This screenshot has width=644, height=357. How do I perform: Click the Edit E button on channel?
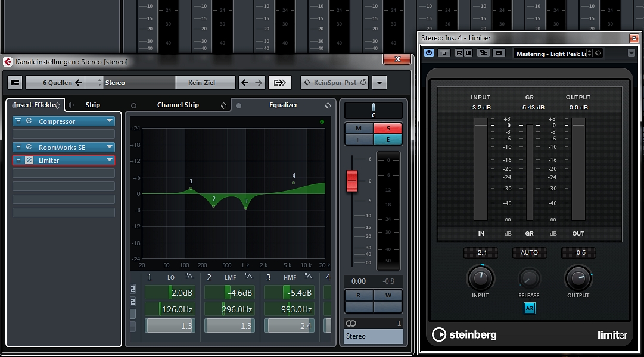[x=388, y=139]
